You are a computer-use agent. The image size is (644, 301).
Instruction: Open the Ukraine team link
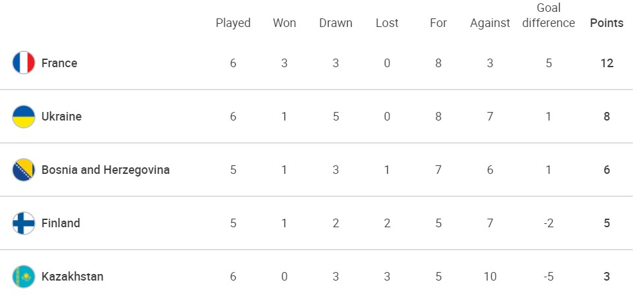[x=62, y=117]
